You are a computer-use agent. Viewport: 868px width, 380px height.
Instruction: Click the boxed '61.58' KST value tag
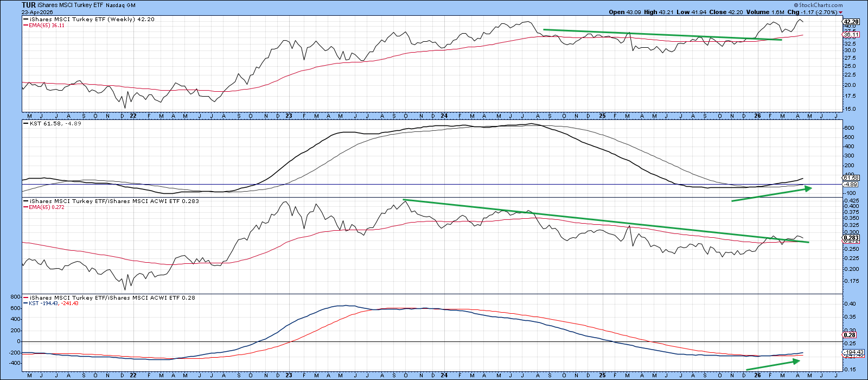pyautogui.click(x=851, y=178)
